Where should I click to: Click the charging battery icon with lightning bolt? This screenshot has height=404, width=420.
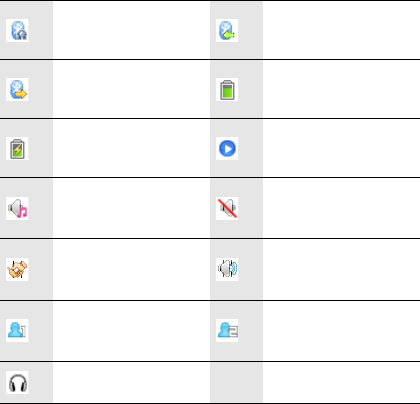[x=17, y=148]
